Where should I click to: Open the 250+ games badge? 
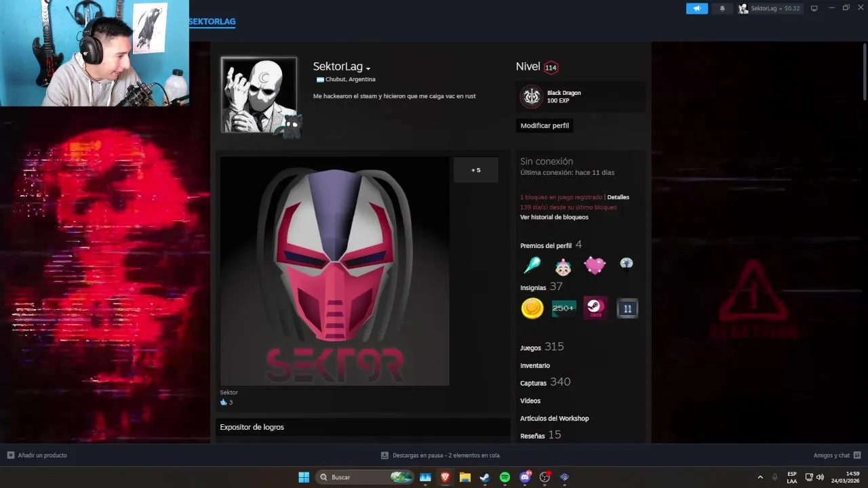pyautogui.click(x=564, y=308)
